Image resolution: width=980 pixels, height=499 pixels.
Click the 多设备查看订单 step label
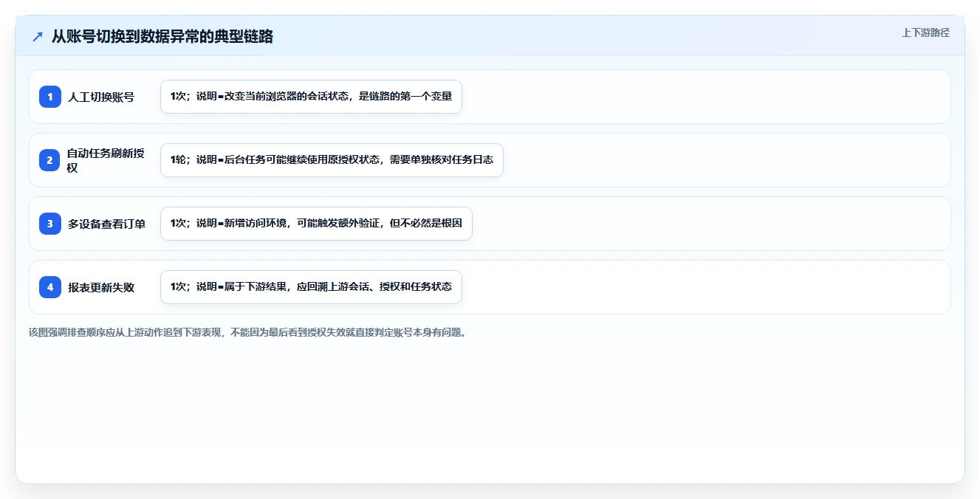pyautogui.click(x=106, y=224)
